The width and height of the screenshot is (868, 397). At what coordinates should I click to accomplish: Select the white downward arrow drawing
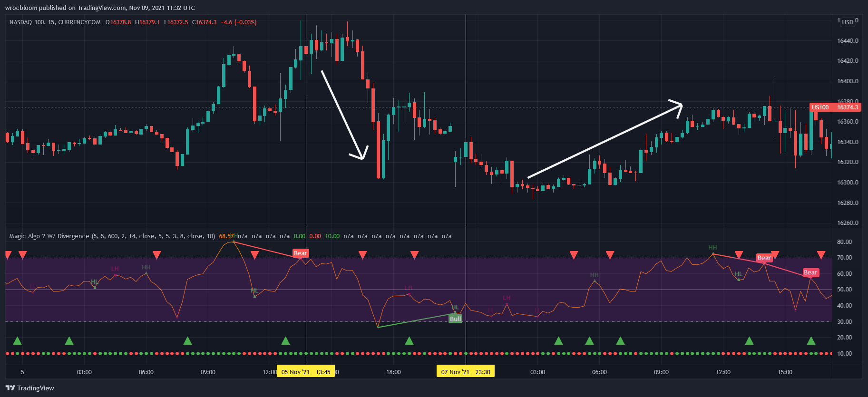pyautogui.click(x=342, y=115)
